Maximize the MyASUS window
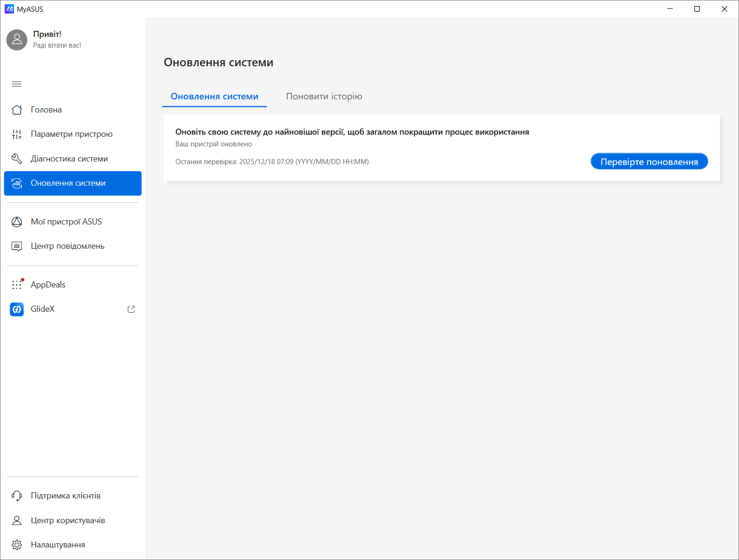The image size is (739, 560). coord(697,9)
